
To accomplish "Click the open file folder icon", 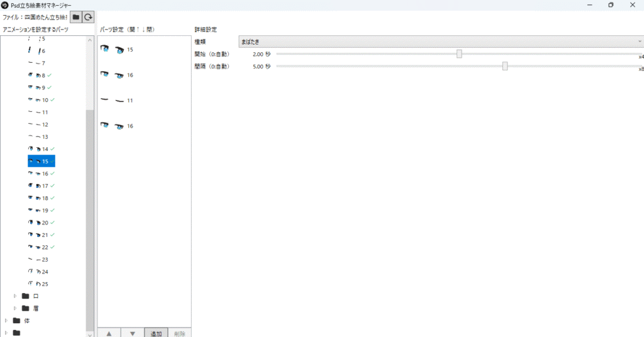I will [75, 17].
